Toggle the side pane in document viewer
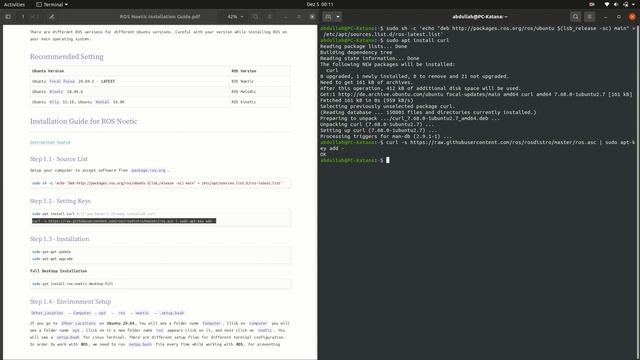The width and height of the screenshot is (640, 360). click(x=8, y=17)
